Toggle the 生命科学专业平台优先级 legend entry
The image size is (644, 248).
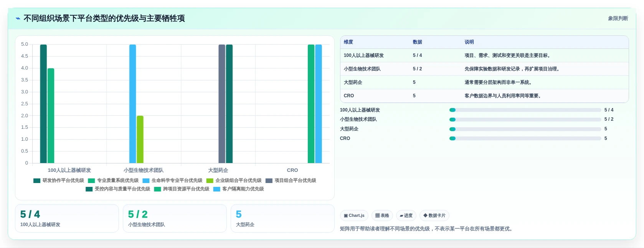[172, 181]
